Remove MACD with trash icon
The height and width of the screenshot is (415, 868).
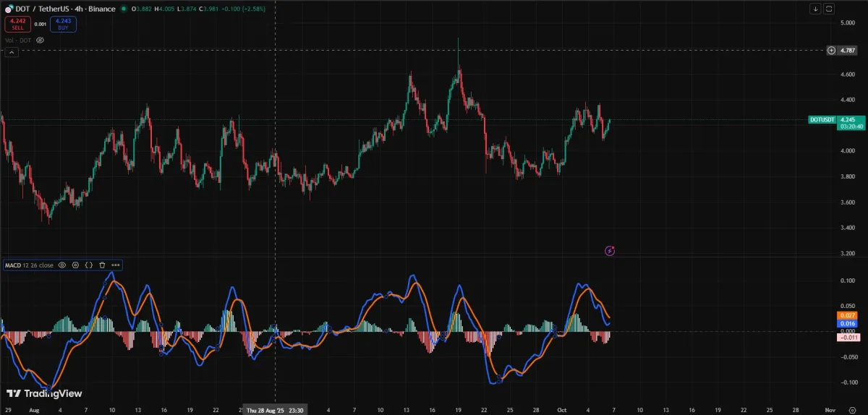click(x=102, y=265)
